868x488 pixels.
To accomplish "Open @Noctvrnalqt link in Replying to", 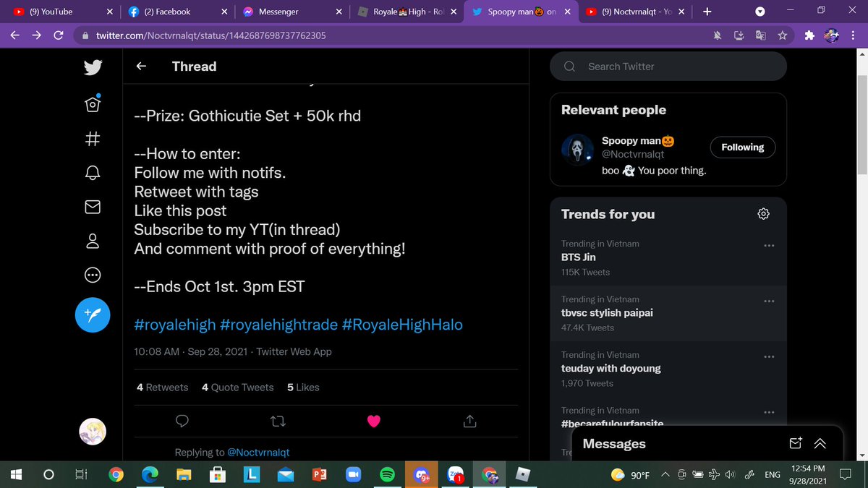I will click(x=258, y=453).
